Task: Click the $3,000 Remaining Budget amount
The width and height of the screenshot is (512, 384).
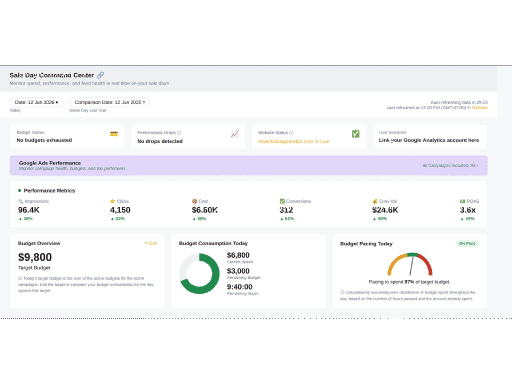Action: (238, 271)
